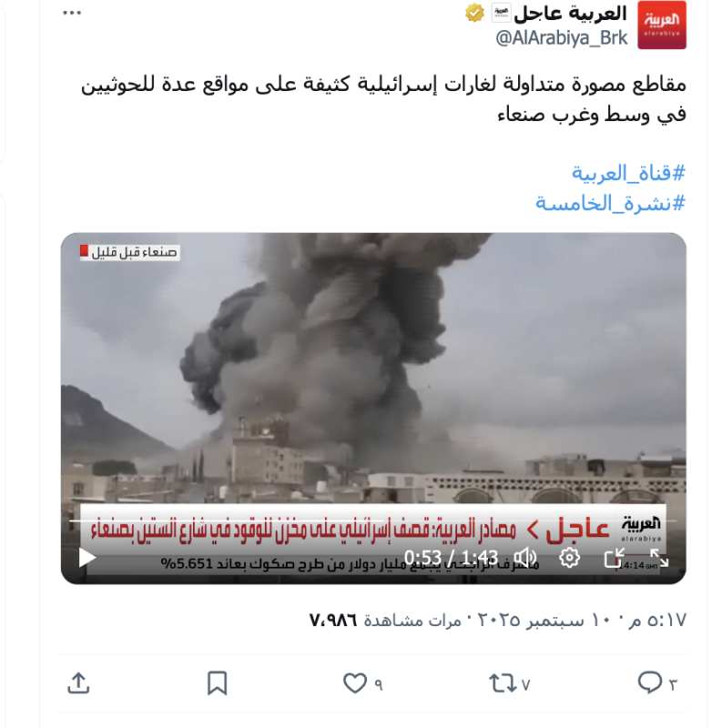Image resolution: width=722 pixels, height=728 pixels.
Task: Click the share upload icon
Action: (78, 683)
